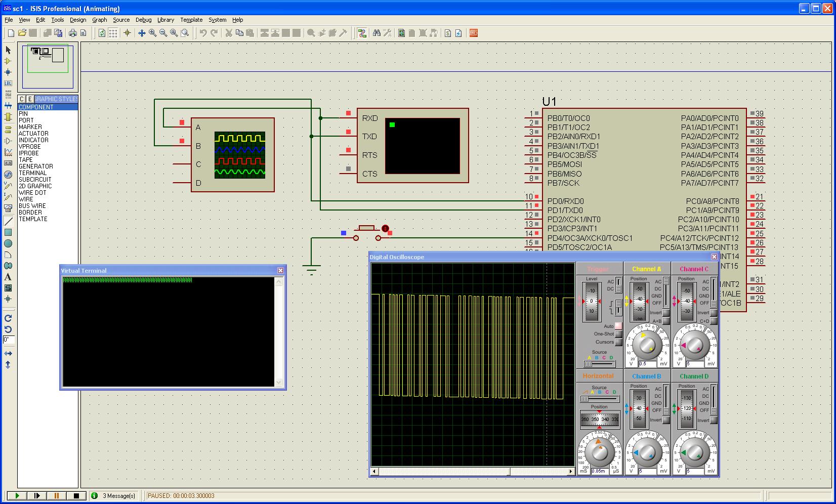The image size is (836, 504).
Task: Select the wire label LBL tool
Action: click(x=8, y=83)
